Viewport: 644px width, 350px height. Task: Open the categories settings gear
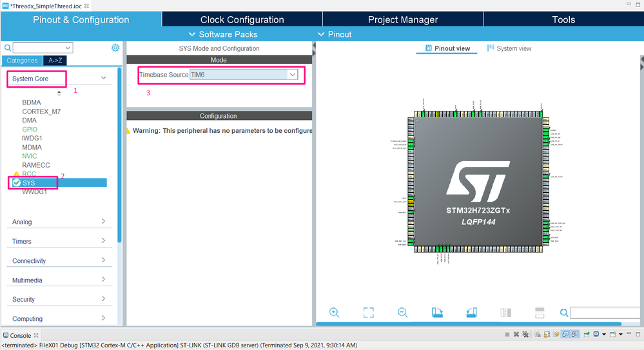coord(115,48)
